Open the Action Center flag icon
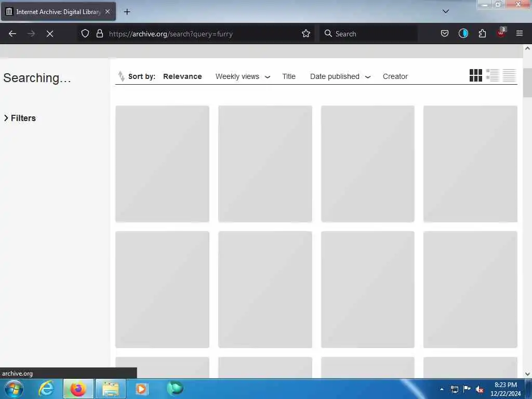 [467, 389]
